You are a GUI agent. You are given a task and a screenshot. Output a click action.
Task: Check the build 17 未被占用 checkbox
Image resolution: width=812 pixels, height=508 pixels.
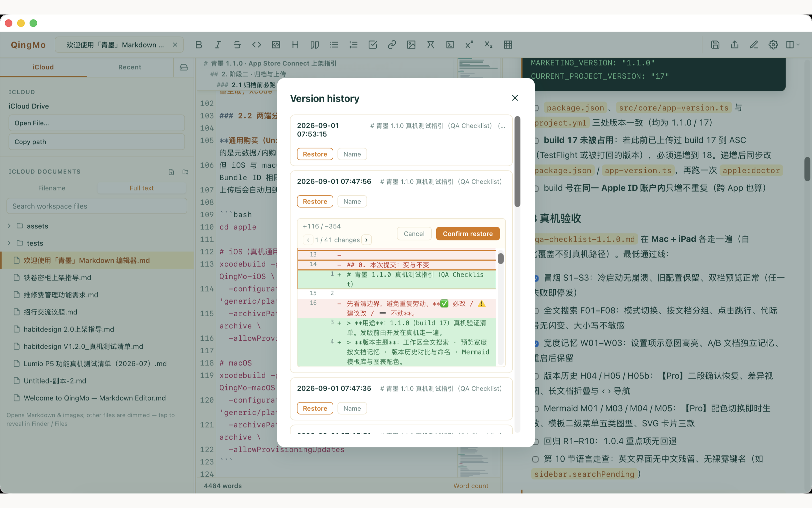pos(536,141)
